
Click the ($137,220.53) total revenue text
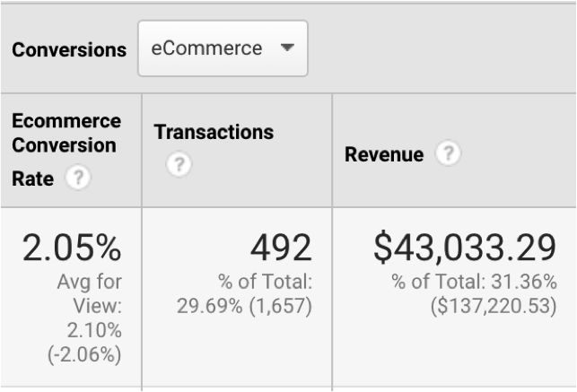pos(494,306)
